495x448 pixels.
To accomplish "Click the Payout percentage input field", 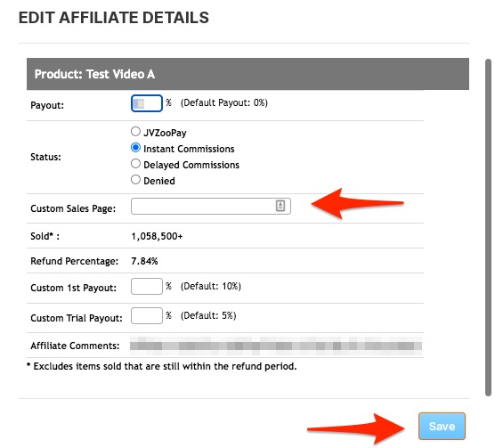I will 147,103.
